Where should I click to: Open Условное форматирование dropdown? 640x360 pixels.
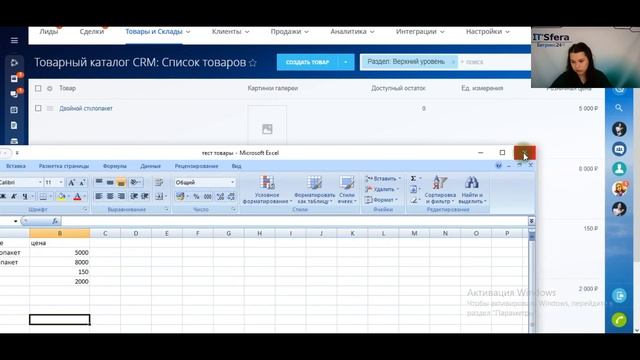pyautogui.click(x=267, y=190)
